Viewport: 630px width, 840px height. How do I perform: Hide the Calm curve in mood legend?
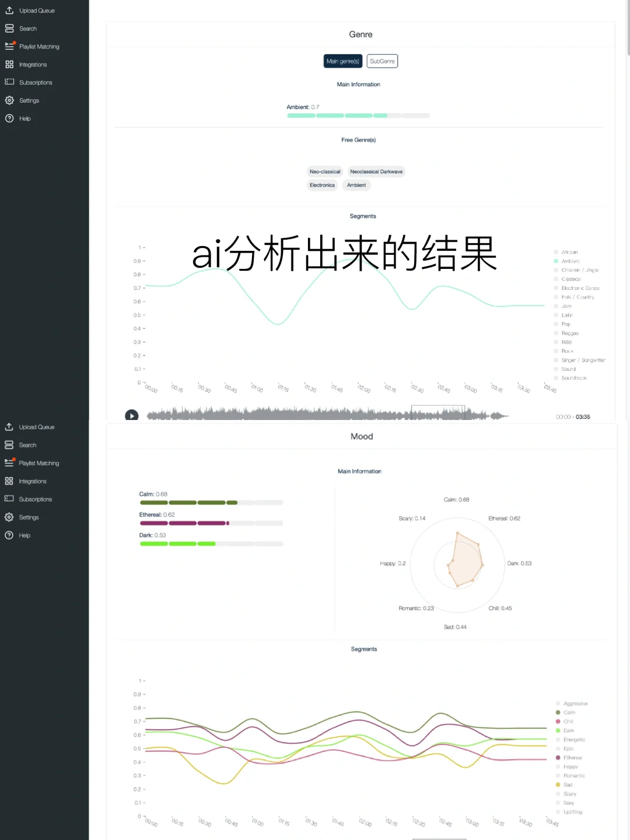(569, 712)
